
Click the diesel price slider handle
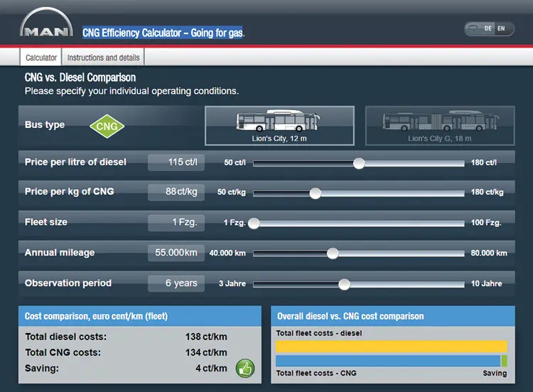359,163
